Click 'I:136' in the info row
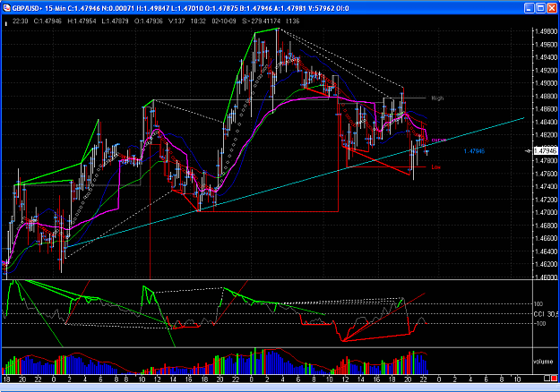This screenshot has height=392, width=560. (x=292, y=21)
